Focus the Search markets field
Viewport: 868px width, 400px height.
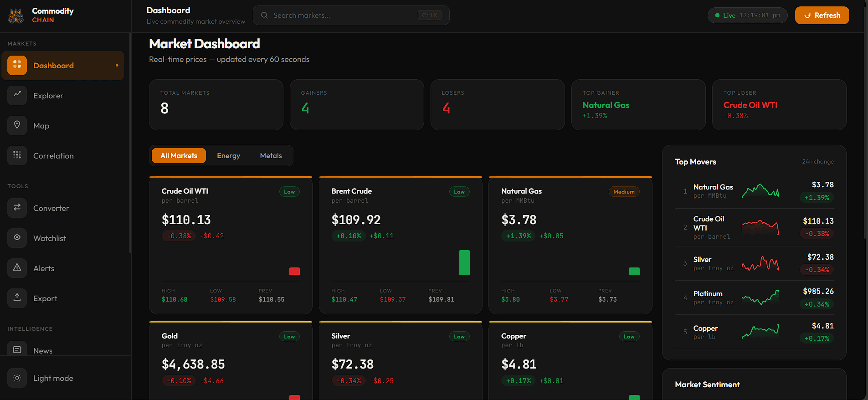(x=351, y=15)
